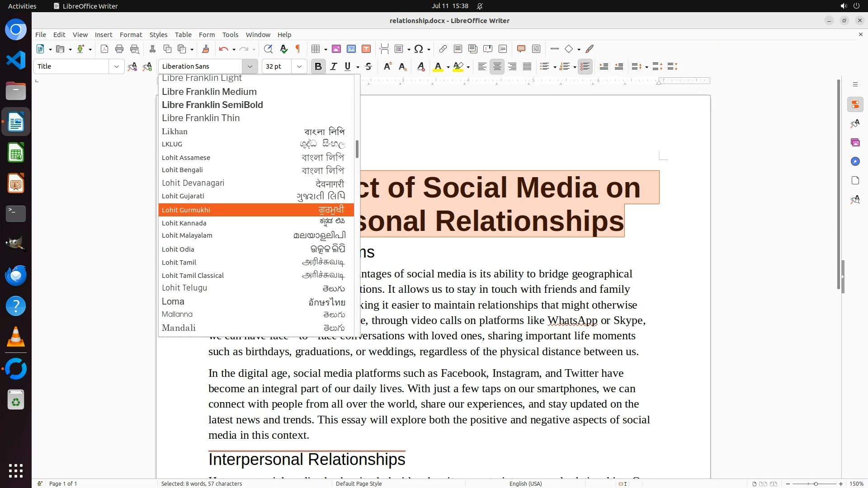Click the Export as PDF icon
The image size is (868, 488).
(x=104, y=49)
